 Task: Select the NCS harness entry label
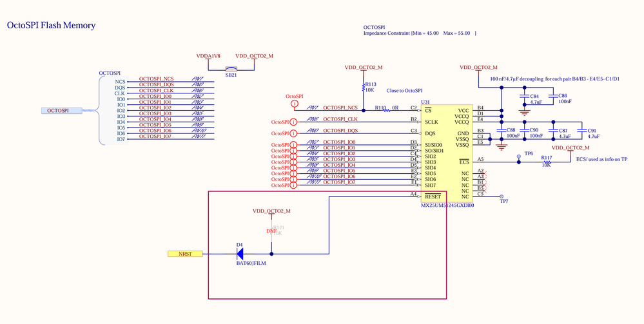click(120, 82)
